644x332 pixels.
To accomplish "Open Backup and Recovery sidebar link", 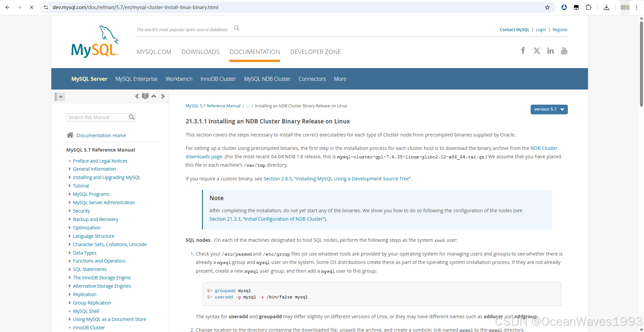I will 96,219.
